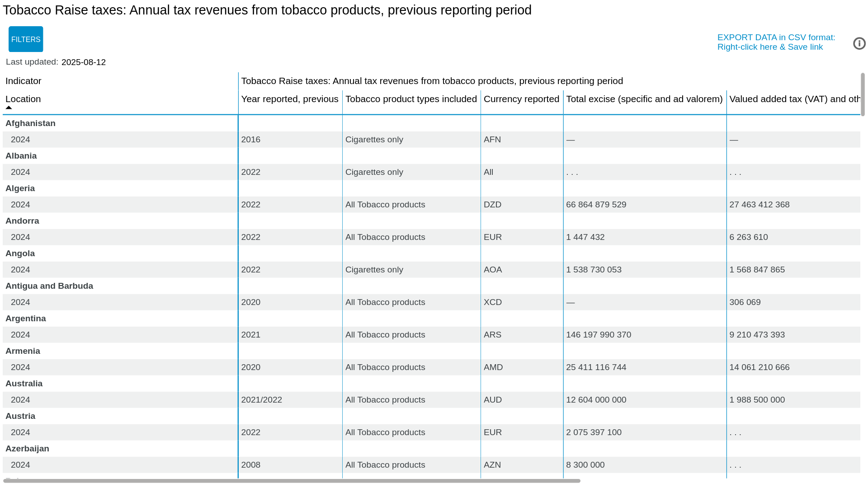Click Cigarettes only in the Angola row

pos(374,270)
